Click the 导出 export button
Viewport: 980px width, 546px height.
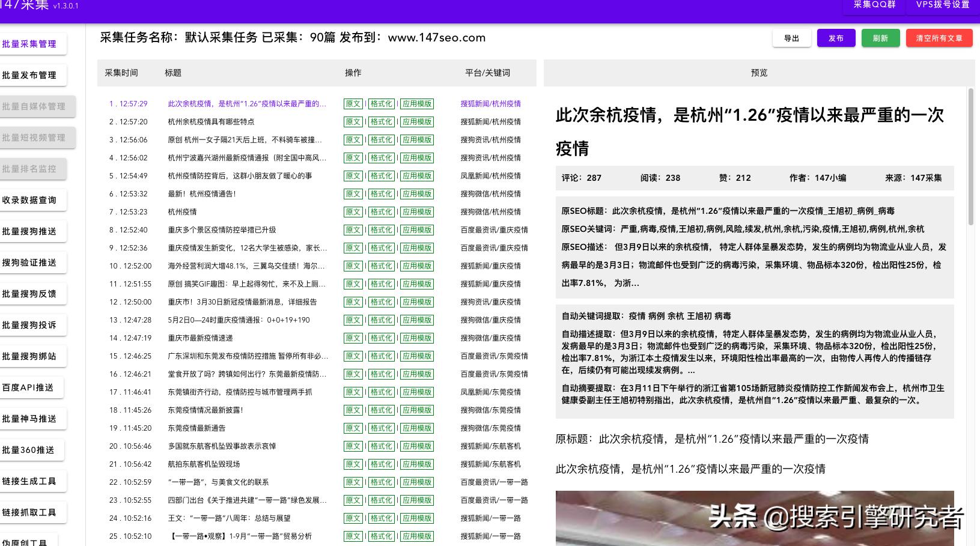point(791,37)
